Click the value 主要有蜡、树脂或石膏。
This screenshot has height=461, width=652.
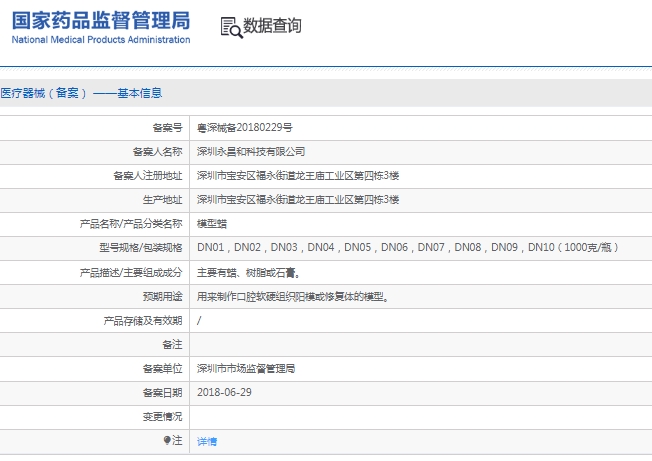coord(249,273)
